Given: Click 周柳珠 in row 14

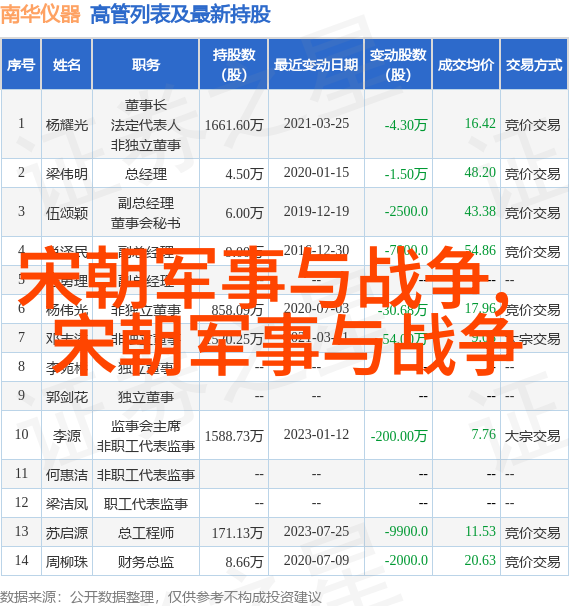Looking at the screenshot, I should tap(67, 562).
